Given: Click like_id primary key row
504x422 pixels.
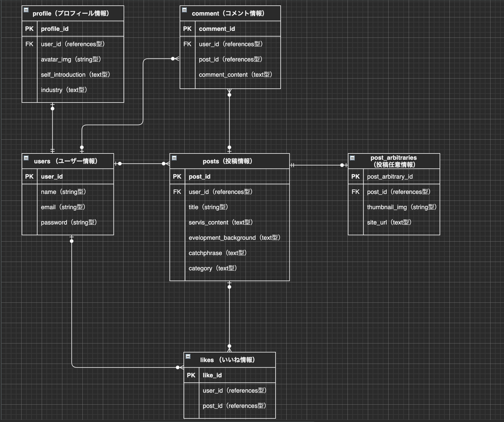Looking at the screenshot, I should click(x=230, y=375).
